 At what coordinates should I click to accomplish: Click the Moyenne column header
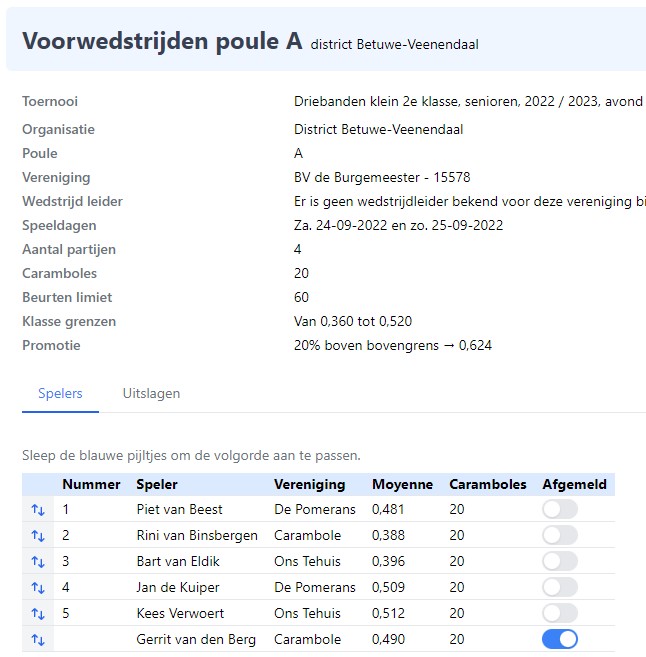[x=402, y=484]
